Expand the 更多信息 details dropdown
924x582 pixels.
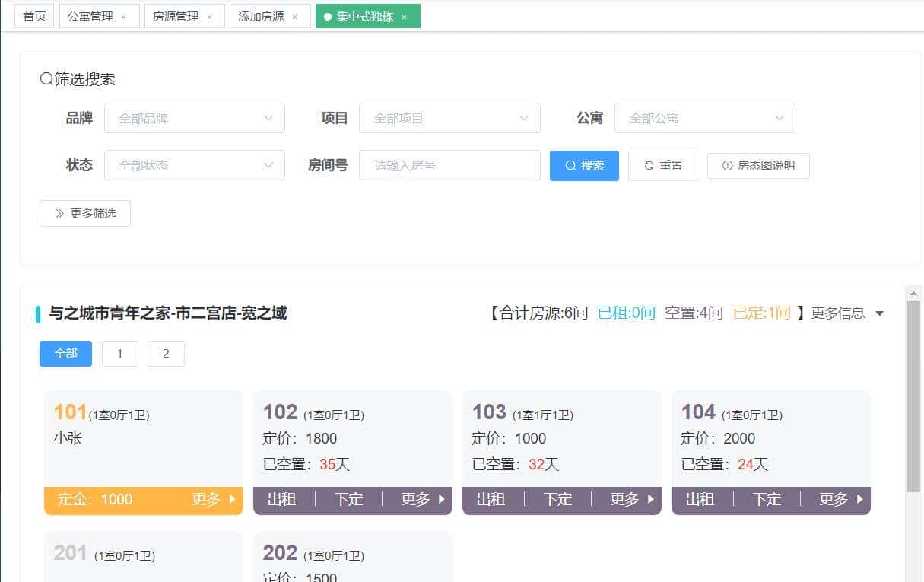tap(879, 313)
